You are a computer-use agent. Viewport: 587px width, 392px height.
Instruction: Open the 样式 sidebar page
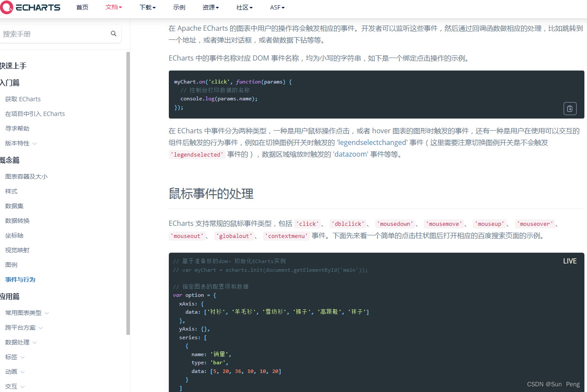(x=11, y=191)
